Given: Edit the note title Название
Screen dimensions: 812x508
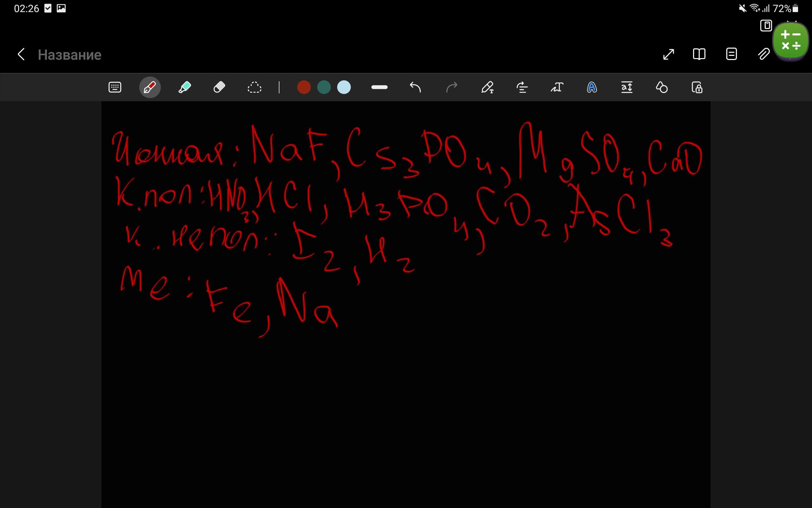Looking at the screenshot, I should (x=69, y=55).
